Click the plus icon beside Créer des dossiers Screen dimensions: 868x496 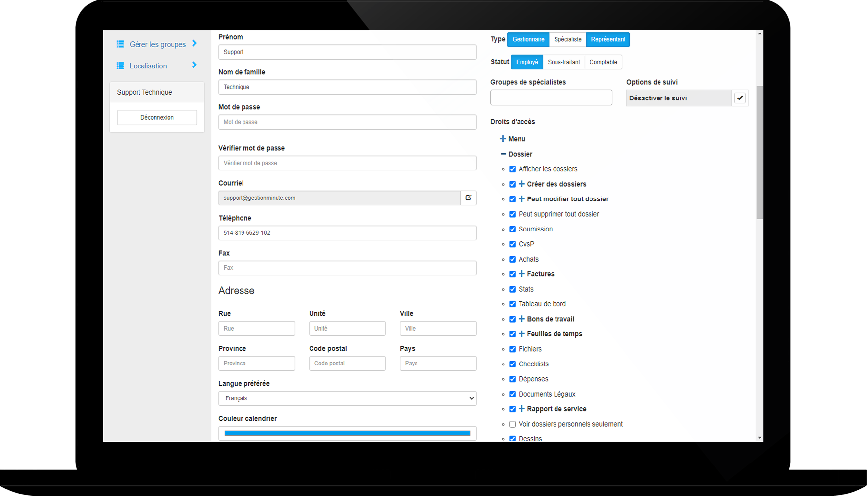click(x=522, y=184)
